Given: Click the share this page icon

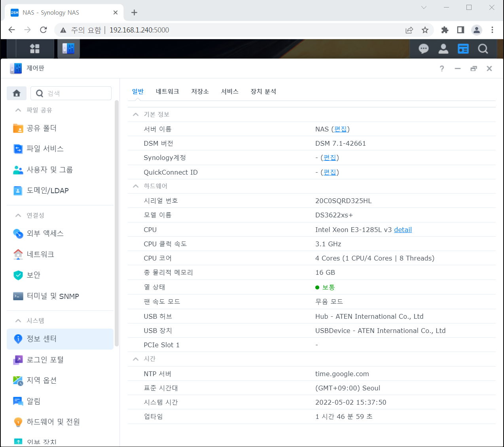Looking at the screenshot, I should pyautogui.click(x=409, y=30).
